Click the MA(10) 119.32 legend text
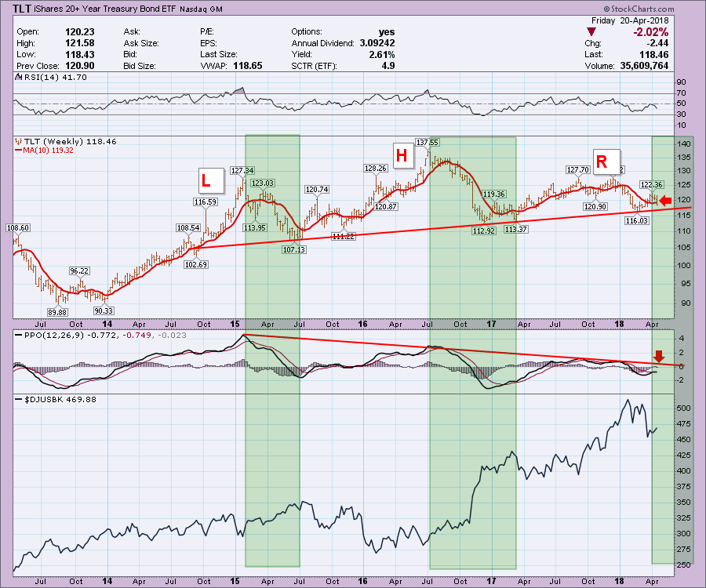The image size is (706, 588). coord(48,151)
